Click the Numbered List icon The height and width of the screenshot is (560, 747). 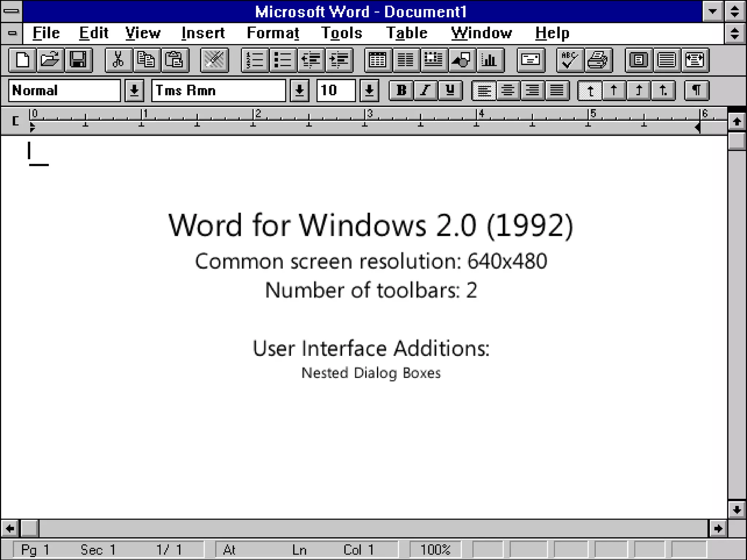click(255, 60)
